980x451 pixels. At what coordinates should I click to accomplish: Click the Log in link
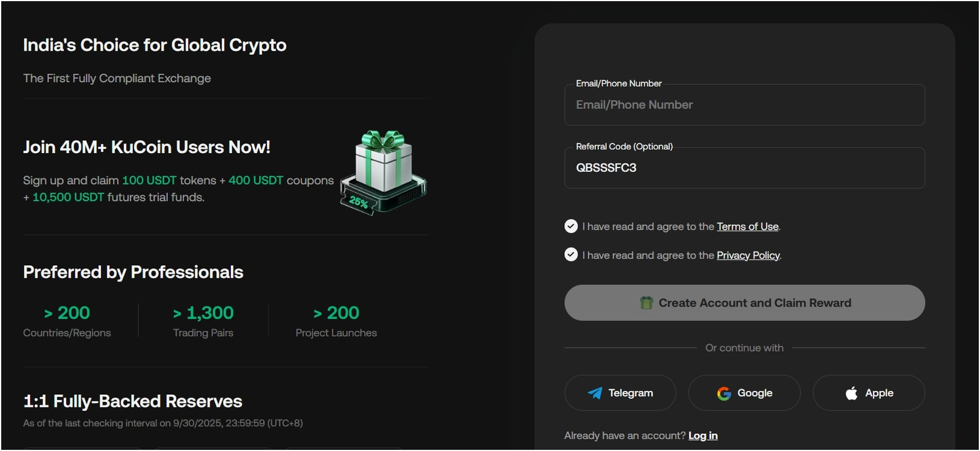pyautogui.click(x=703, y=436)
